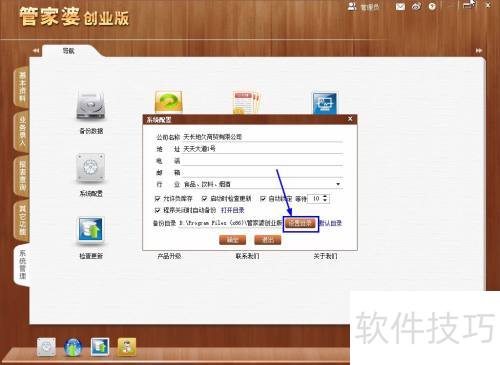Click the document list icon above dialog
Screen dimensions: 500x365
[246, 102]
